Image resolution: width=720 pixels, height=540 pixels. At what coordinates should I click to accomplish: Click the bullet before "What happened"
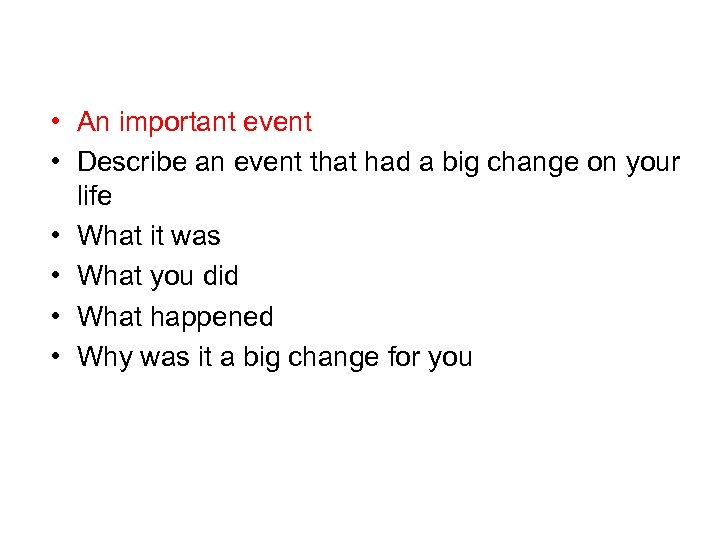pos(60,318)
